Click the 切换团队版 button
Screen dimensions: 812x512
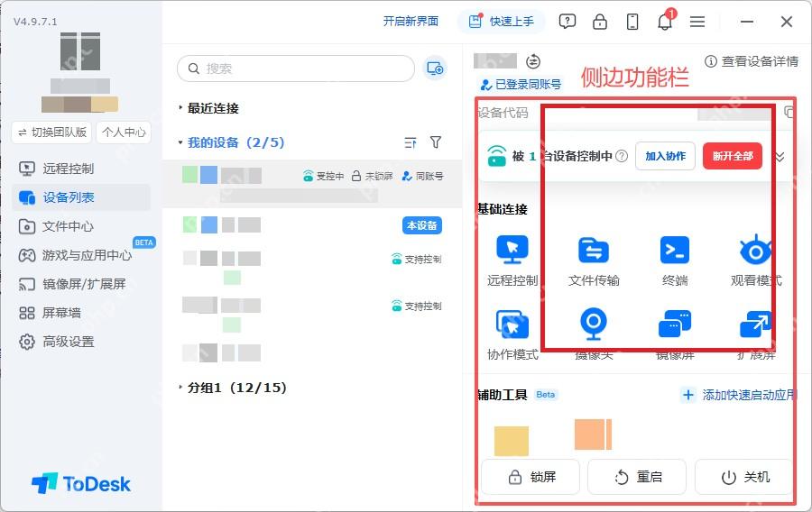(x=51, y=133)
